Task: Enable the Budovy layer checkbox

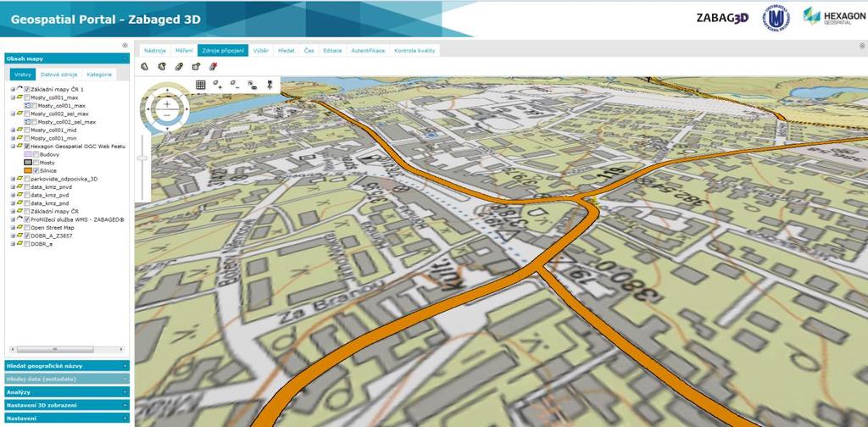Action: click(36, 154)
